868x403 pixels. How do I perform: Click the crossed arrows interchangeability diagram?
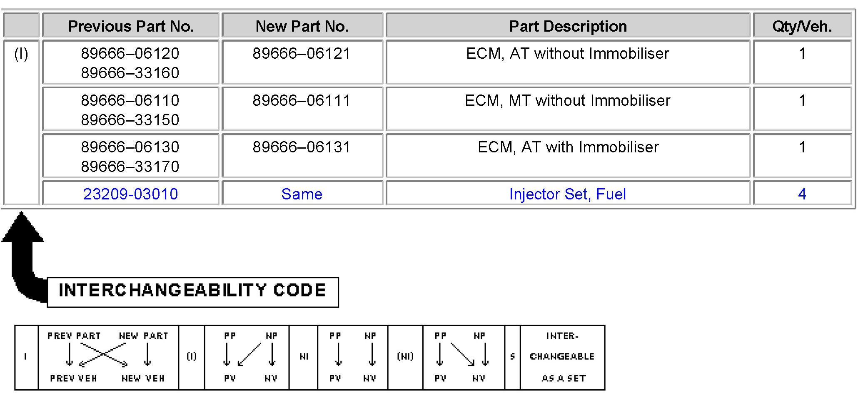pos(108,357)
